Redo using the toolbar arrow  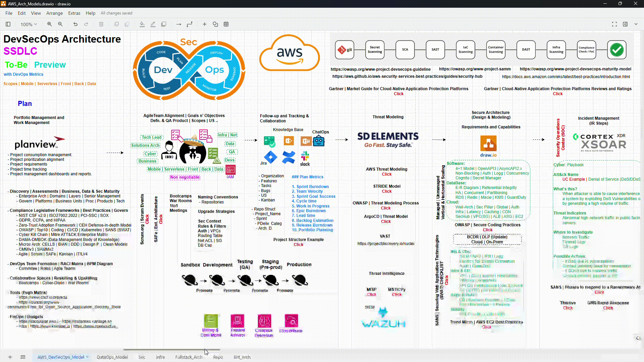pos(86,24)
